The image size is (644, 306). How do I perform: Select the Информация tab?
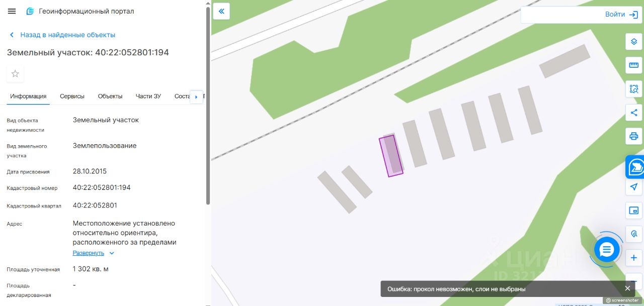28,96
